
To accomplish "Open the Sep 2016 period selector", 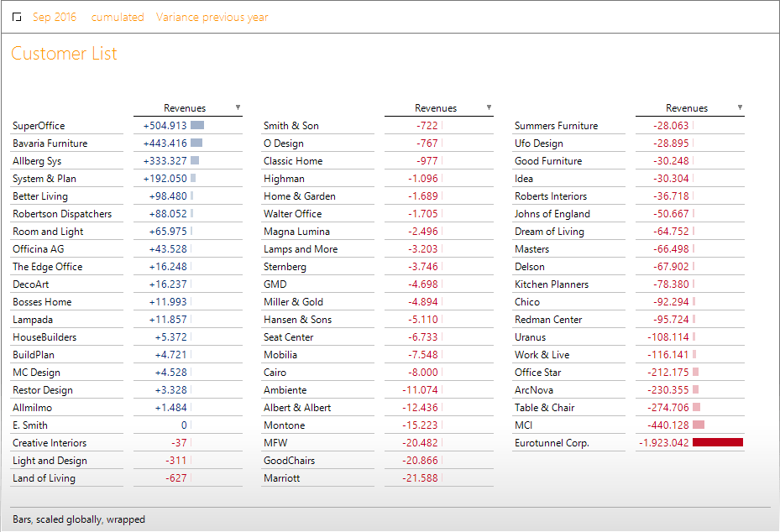I will click(54, 18).
